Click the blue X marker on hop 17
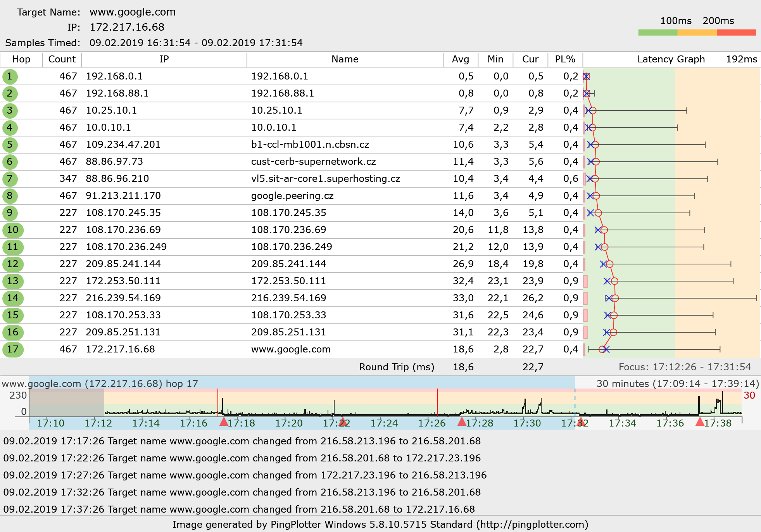761x532 pixels. pyautogui.click(x=606, y=349)
